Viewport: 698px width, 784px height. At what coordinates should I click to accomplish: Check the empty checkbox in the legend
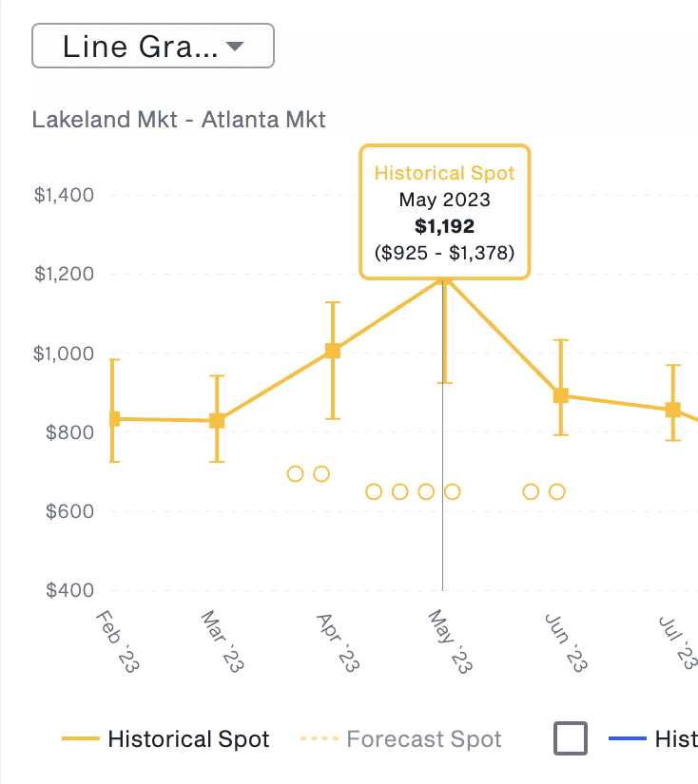tap(571, 738)
